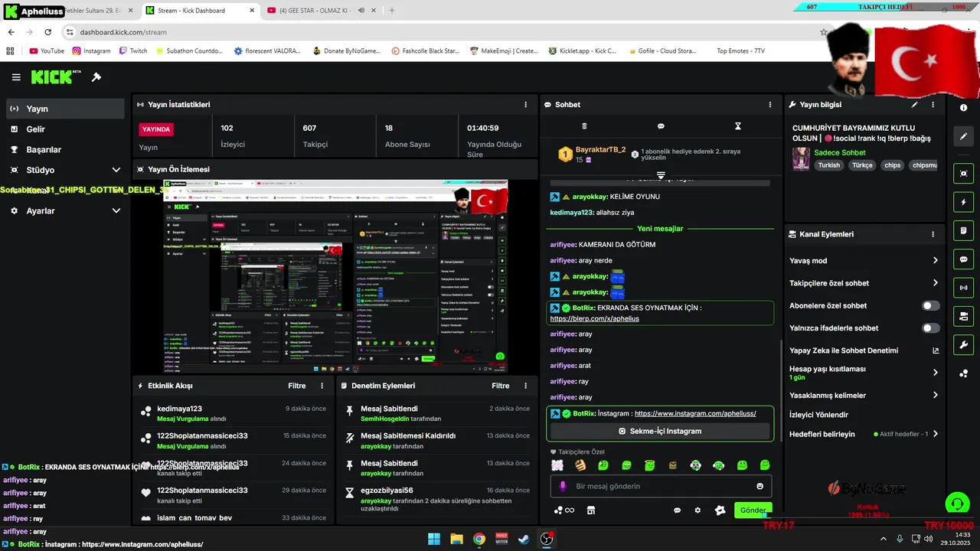This screenshot has height=551, width=980.
Task: Open Yayın bilgisi three-dot menu
Action: (933, 105)
